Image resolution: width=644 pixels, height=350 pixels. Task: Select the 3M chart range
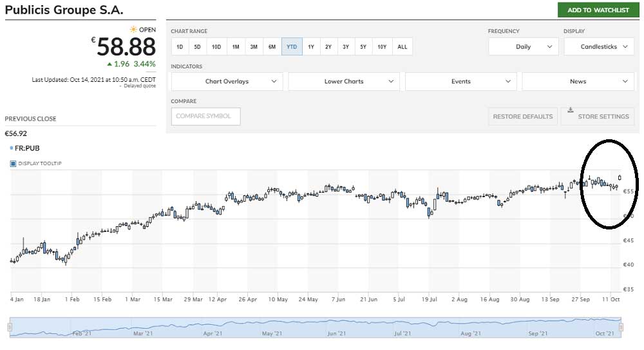(254, 47)
